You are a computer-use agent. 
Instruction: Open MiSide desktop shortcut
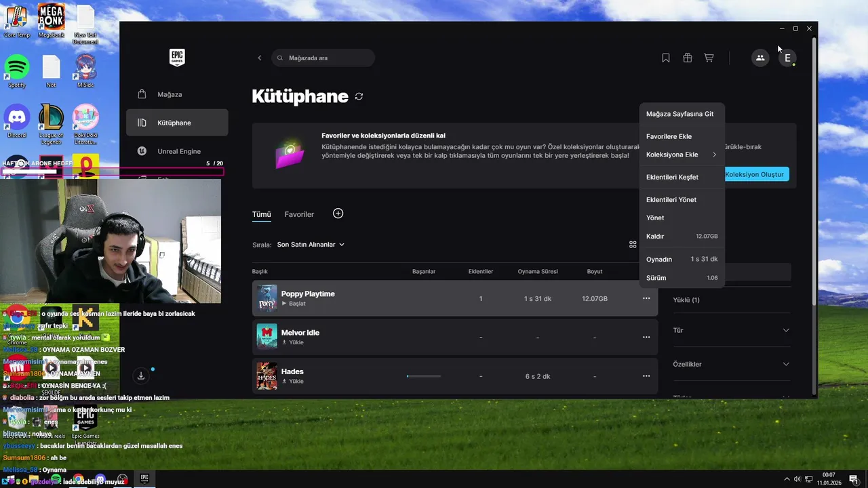click(85, 72)
